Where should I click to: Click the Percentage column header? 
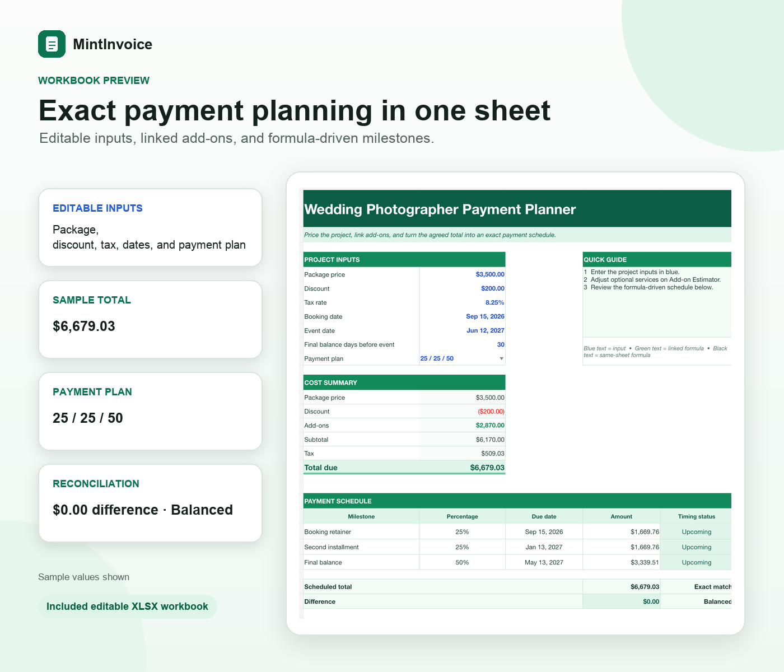click(x=462, y=516)
